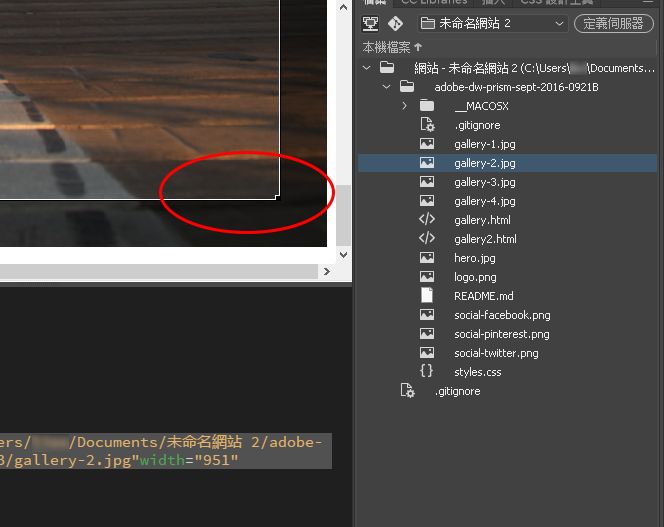664x527 pixels.
Task: Collapse the adobe-dw-prism-sept-2016-0921B folder
Action: [x=386, y=87]
